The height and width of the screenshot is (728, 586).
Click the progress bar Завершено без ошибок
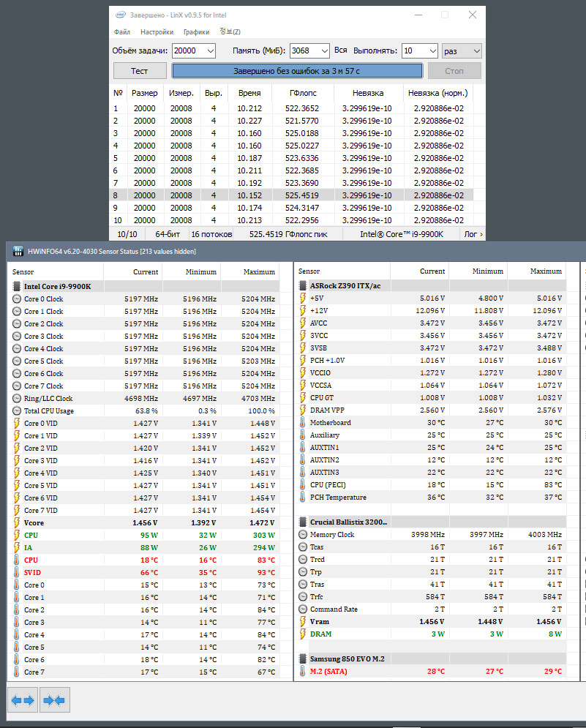pos(297,71)
